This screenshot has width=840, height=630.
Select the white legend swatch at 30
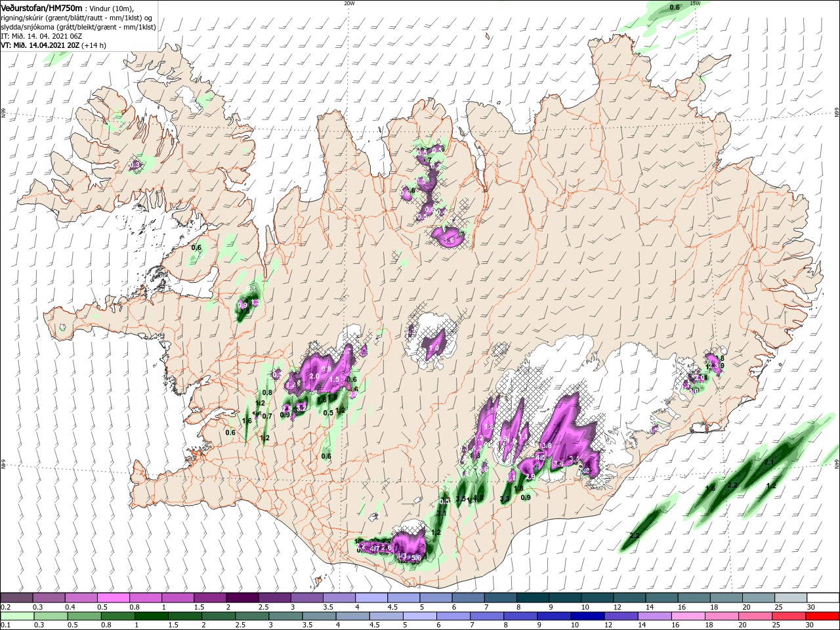click(x=823, y=598)
